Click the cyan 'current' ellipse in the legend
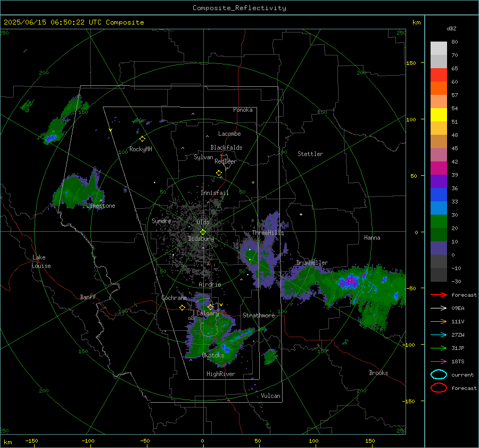The height and width of the screenshot is (448, 479). pyautogui.click(x=439, y=374)
